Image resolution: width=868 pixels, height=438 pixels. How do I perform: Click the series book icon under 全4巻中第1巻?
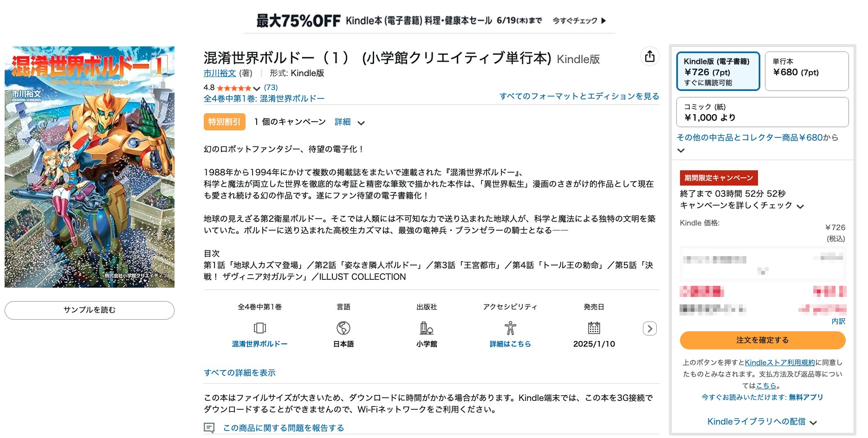click(260, 328)
